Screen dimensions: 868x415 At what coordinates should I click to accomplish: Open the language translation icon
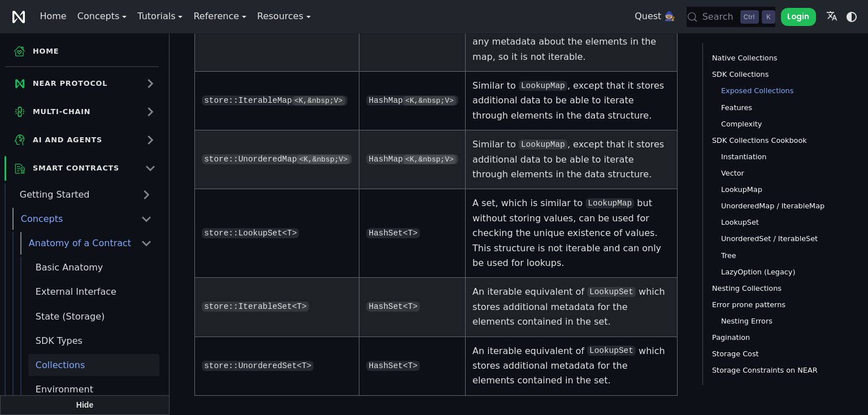coord(831,16)
